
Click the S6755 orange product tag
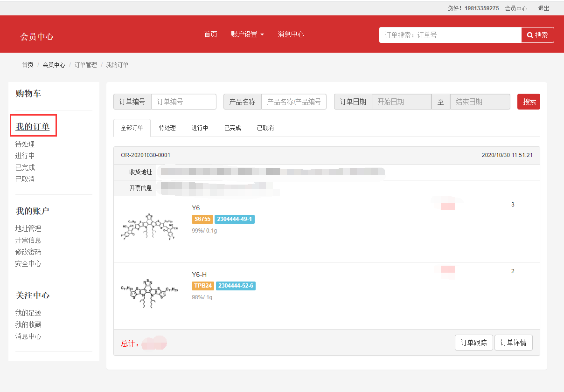pyautogui.click(x=202, y=219)
